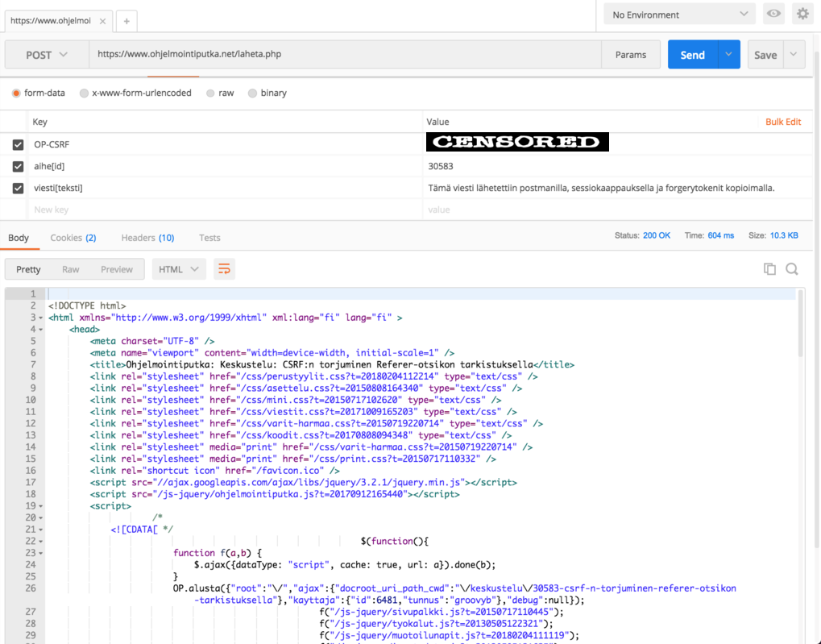Click the Save button
This screenshot has height=644, width=821.
click(x=765, y=55)
